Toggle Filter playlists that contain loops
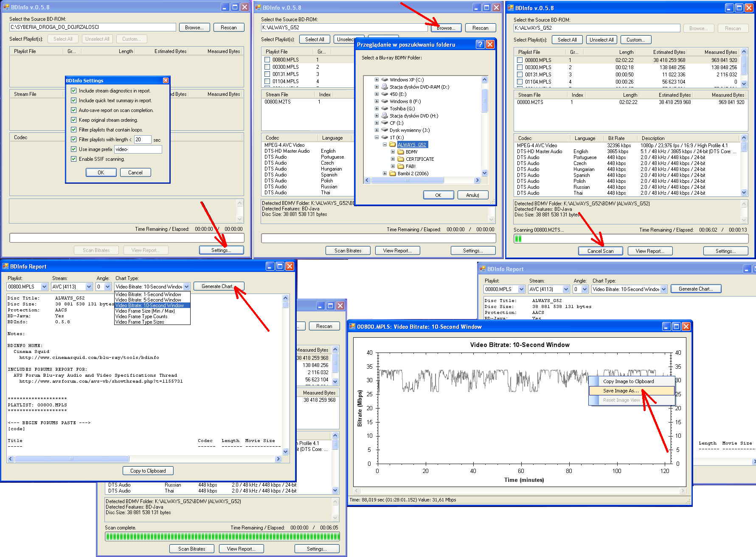 coord(74,130)
